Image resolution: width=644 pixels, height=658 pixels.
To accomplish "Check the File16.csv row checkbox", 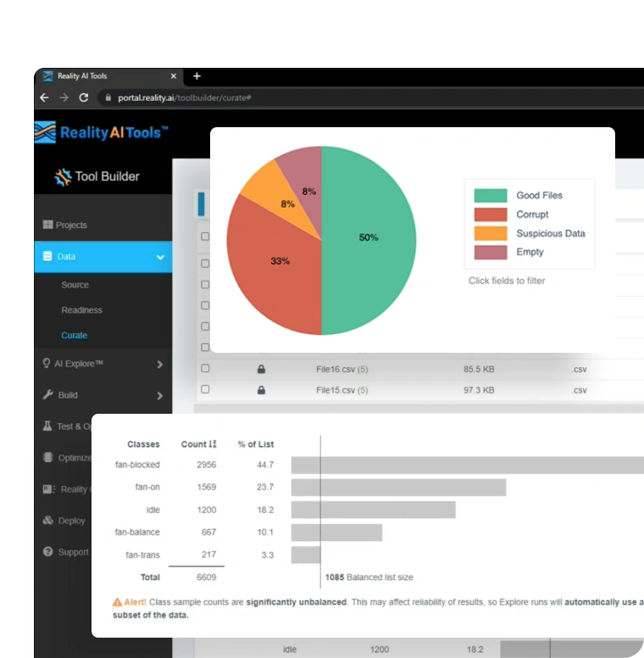I will 205,369.
